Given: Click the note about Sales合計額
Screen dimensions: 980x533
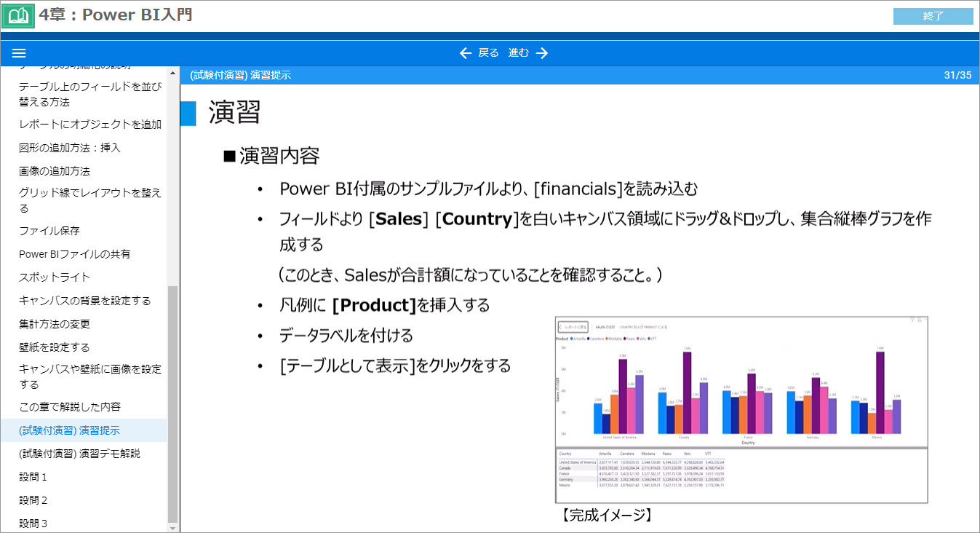Looking at the screenshot, I should [471, 275].
